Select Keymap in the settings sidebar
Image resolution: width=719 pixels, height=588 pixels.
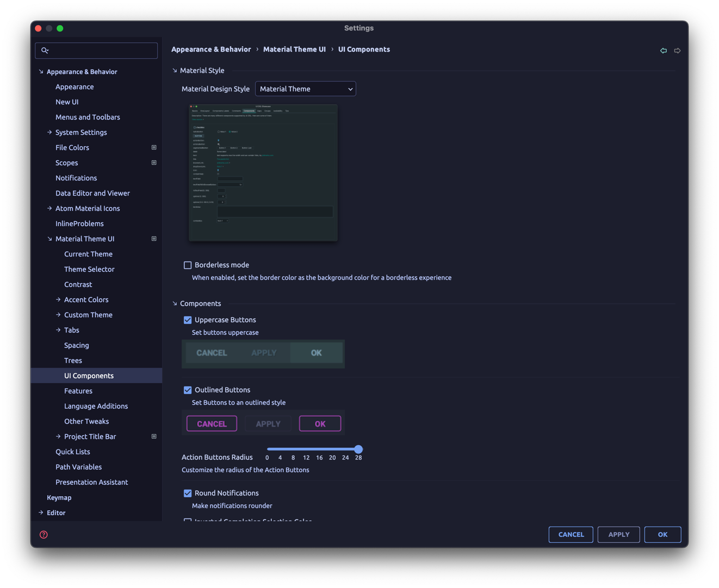pyautogui.click(x=59, y=497)
